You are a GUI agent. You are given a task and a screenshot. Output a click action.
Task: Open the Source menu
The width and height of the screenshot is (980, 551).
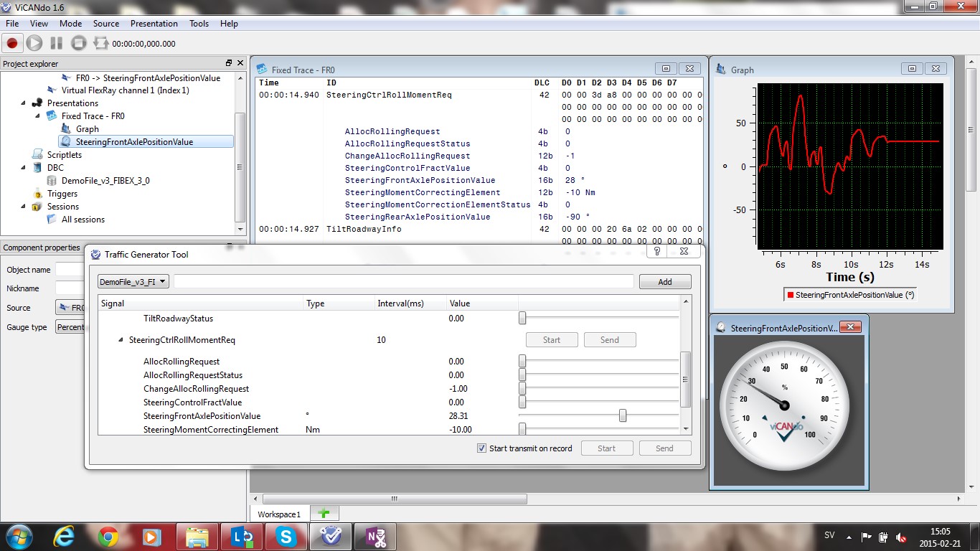click(106, 24)
